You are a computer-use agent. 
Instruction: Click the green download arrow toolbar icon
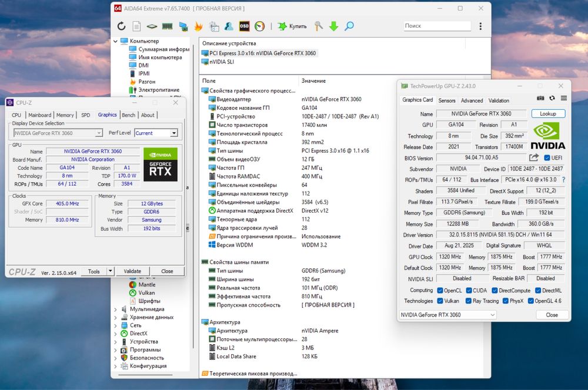(x=333, y=26)
